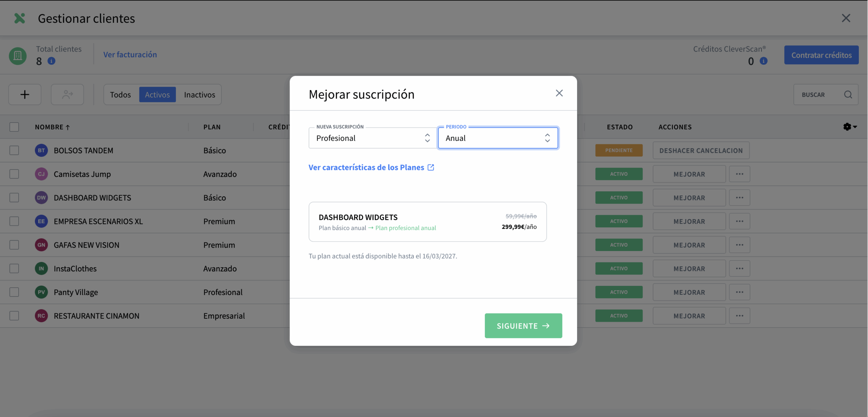Switch to the Todos filter tab
Image resolution: width=868 pixels, height=417 pixels.
coord(120,95)
